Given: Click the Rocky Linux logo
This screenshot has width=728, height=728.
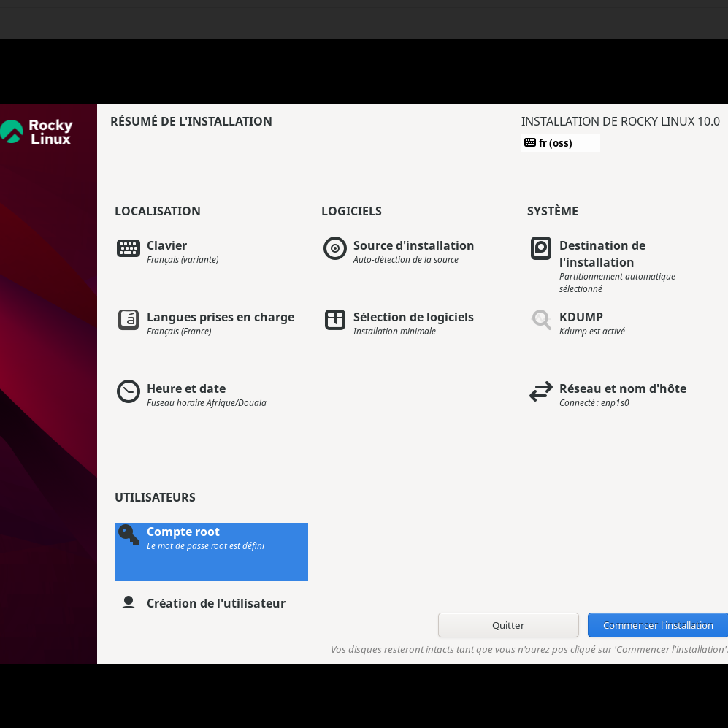Looking at the screenshot, I should pyautogui.click(x=37, y=132).
